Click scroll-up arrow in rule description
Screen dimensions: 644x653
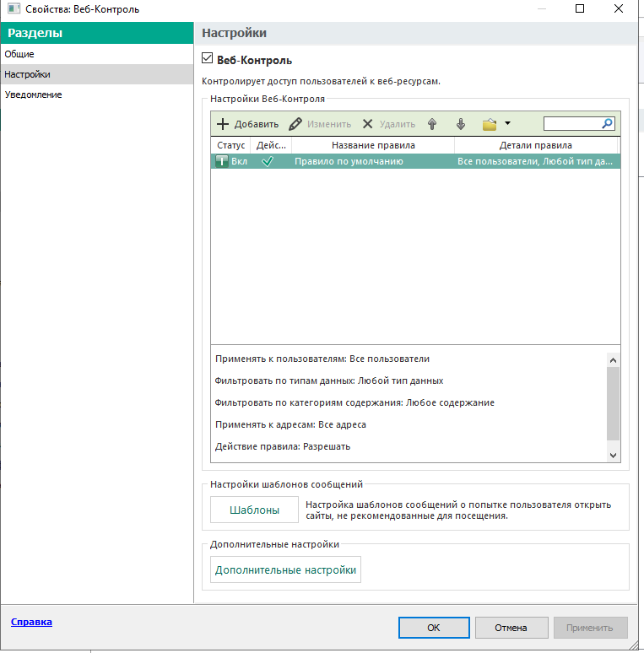(x=613, y=359)
